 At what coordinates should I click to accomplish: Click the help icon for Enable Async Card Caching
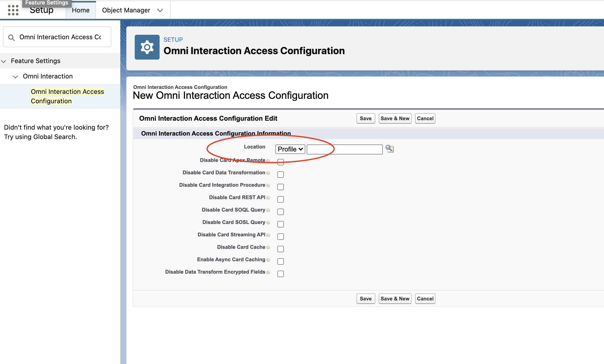coord(268,260)
